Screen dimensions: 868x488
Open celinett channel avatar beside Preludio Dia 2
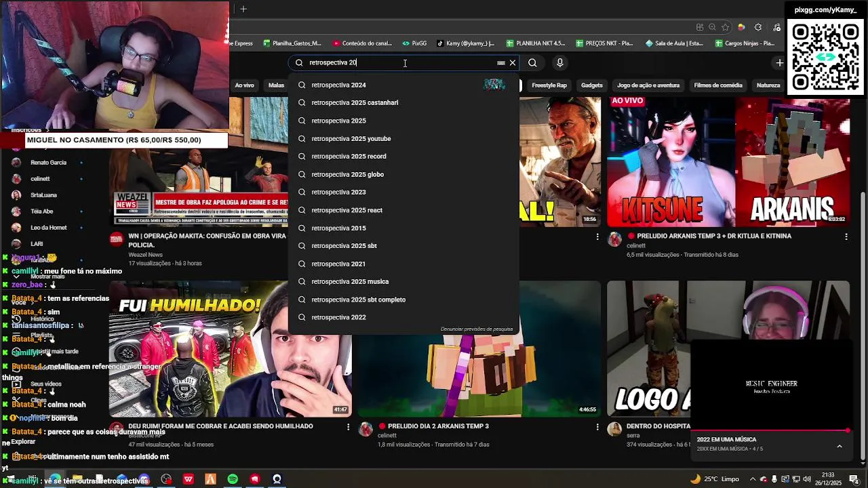(x=366, y=429)
